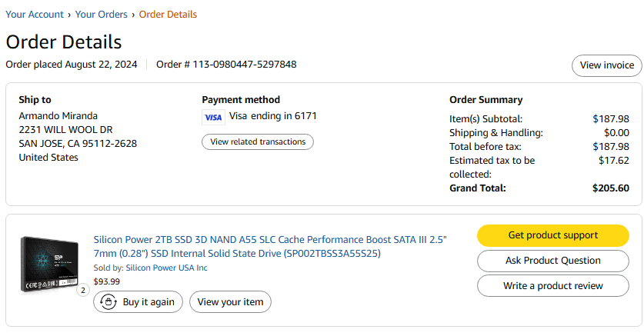Click the yellow Get product support button
The image size is (644, 336).
coord(553,235)
